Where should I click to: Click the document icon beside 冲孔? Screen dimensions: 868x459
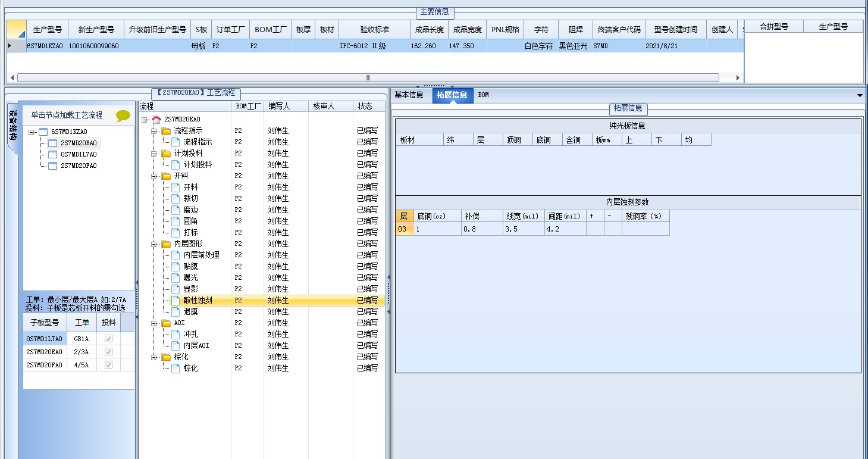[x=176, y=335]
